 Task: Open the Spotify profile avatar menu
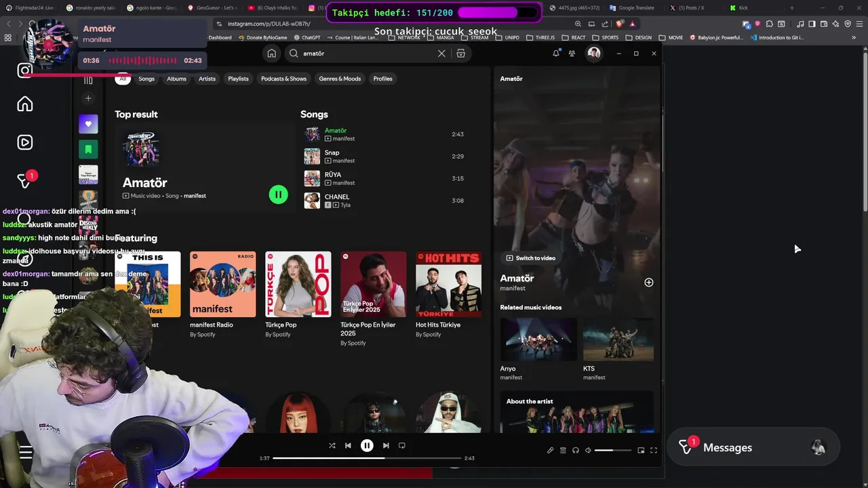[594, 53]
